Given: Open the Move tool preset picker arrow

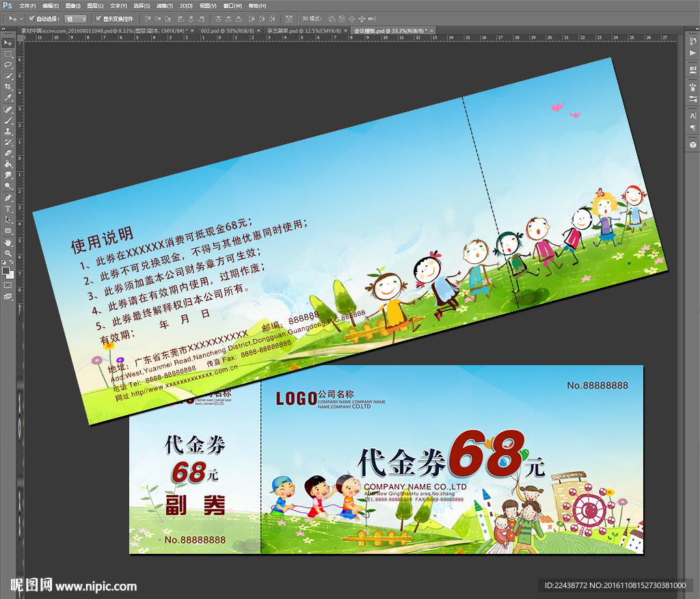Looking at the screenshot, I should [x=21, y=19].
